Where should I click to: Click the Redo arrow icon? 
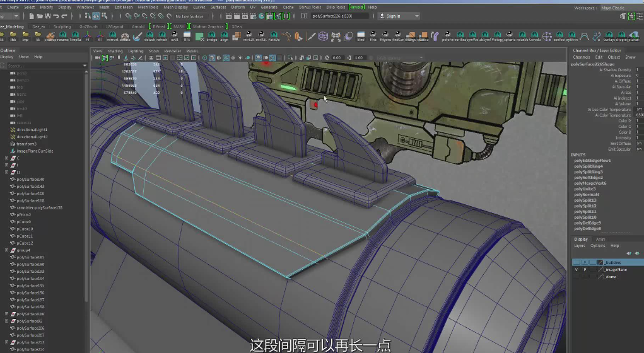(x=64, y=16)
